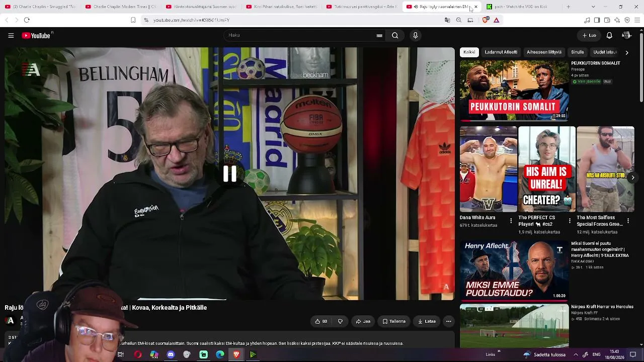Screen dimensions: 644x362
Task: Open the Miksi emme puolustaudu Henry Aflecht video
Action: point(514,270)
